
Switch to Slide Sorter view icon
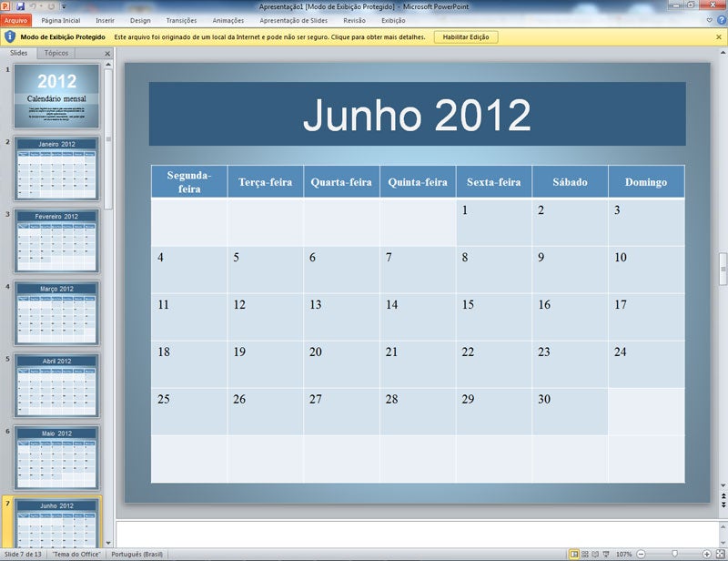click(585, 554)
